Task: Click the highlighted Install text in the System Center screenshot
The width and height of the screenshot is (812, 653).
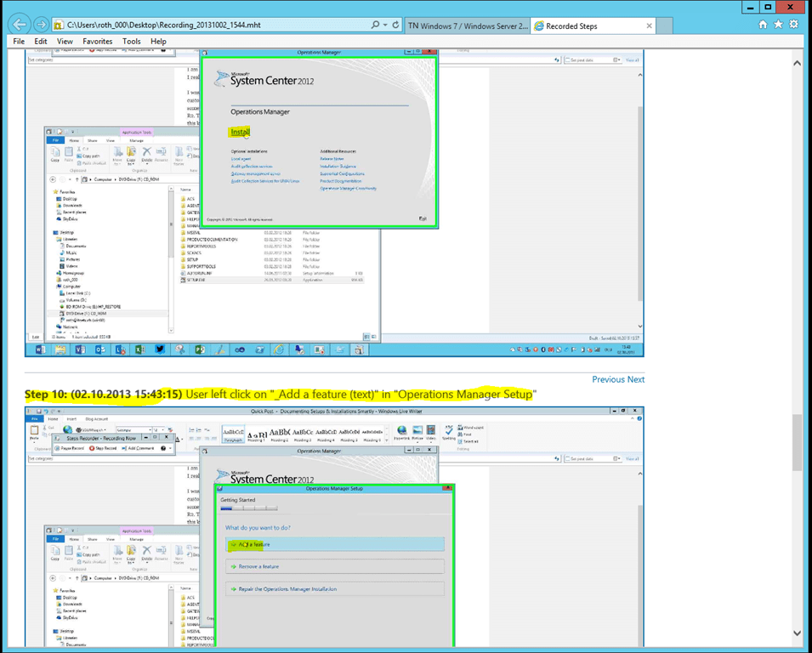Action: tap(240, 132)
